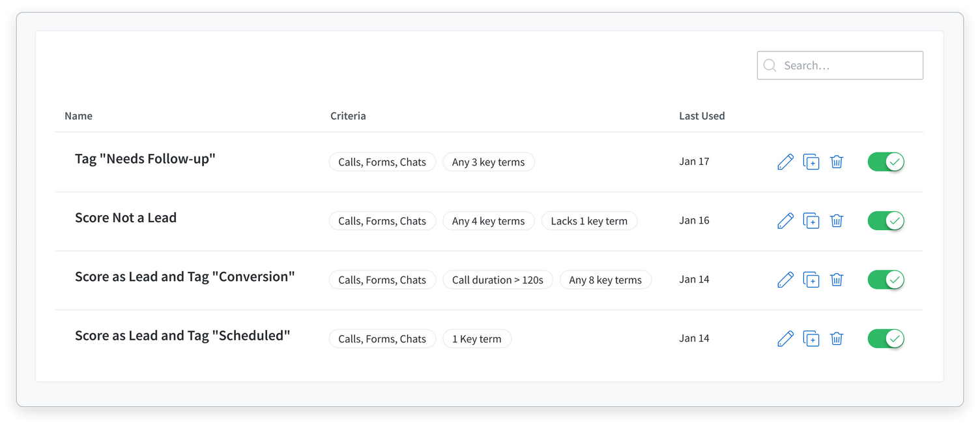980x427 pixels.
Task: Delete the Score Not a Lead rule
Action: point(837,221)
